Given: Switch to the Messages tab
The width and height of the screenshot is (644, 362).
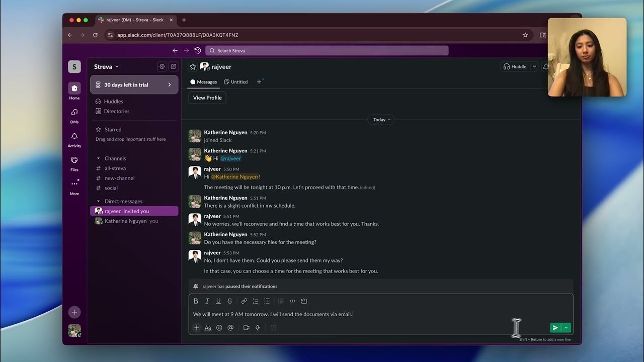Looking at the screenshot, I should coord(204,82).
